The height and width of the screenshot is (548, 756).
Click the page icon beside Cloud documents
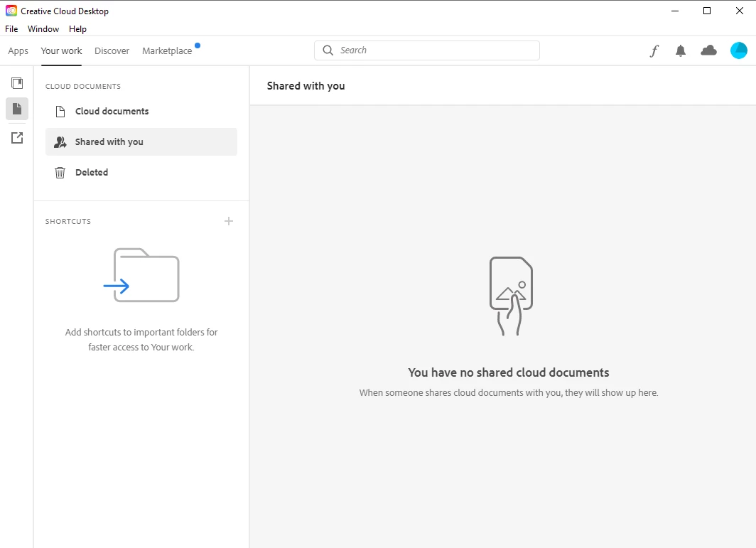pyautogui.click(x=60, y=112)
